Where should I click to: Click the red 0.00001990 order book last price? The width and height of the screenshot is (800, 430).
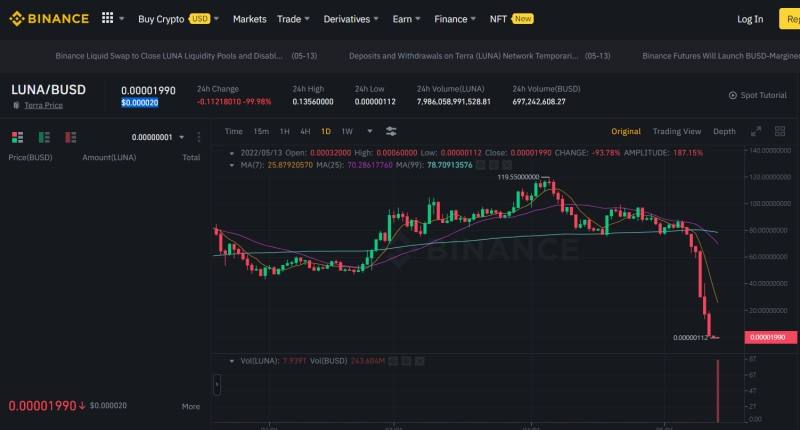(x=42, y=406)
